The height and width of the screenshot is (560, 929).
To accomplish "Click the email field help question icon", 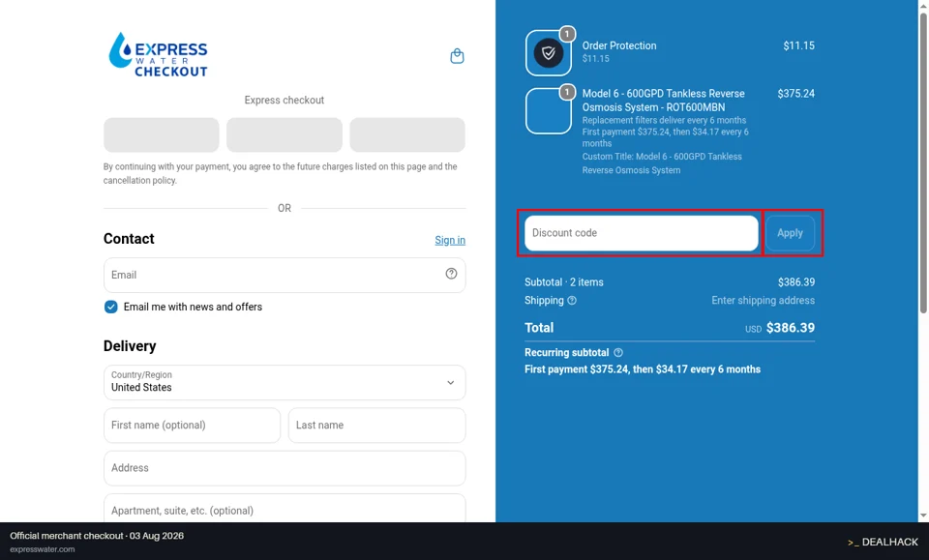I will click(x=452, y=274).
